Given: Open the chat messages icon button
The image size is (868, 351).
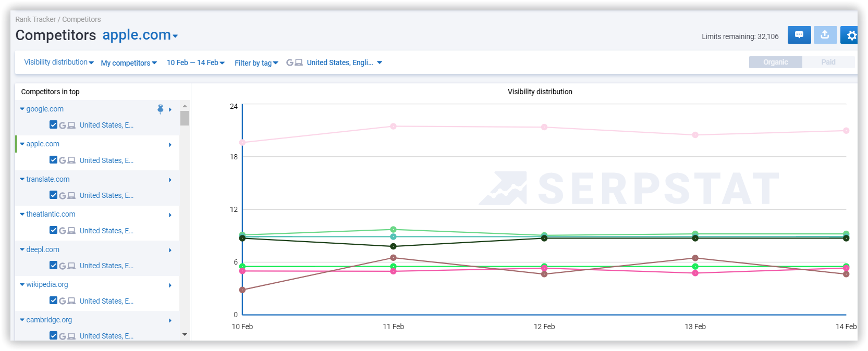Looking at the screenshot, I should 799,35.
